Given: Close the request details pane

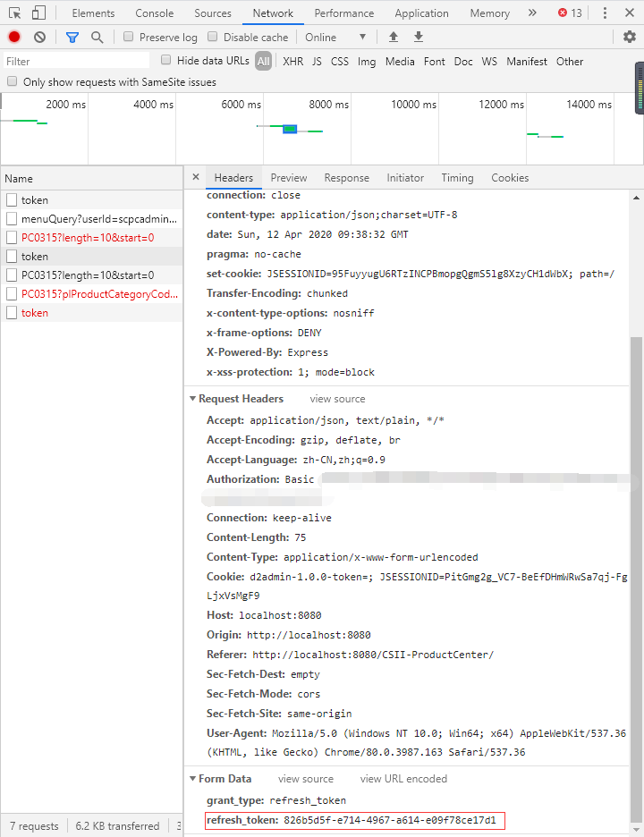Looking at the screenshot, I should coord(196,177).
